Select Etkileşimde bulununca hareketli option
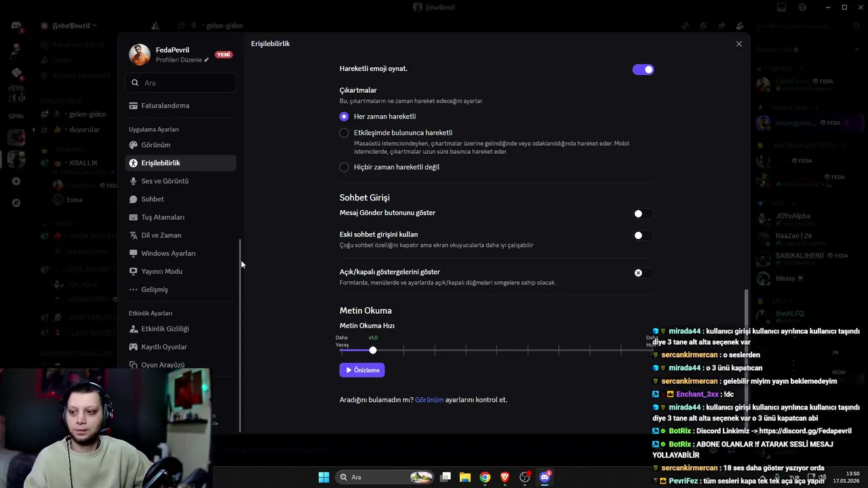Image resolution: width=868 pixels, height=488 pixels. 344,133
